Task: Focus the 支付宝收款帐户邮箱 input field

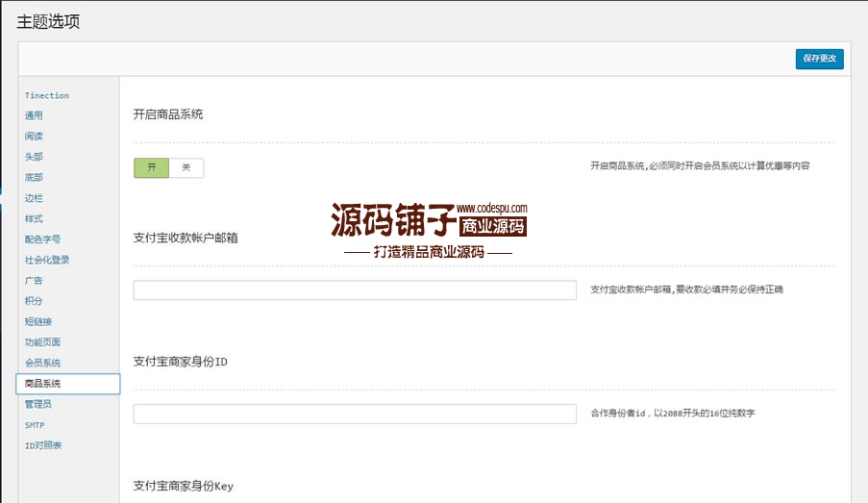Action: (355, 290)
